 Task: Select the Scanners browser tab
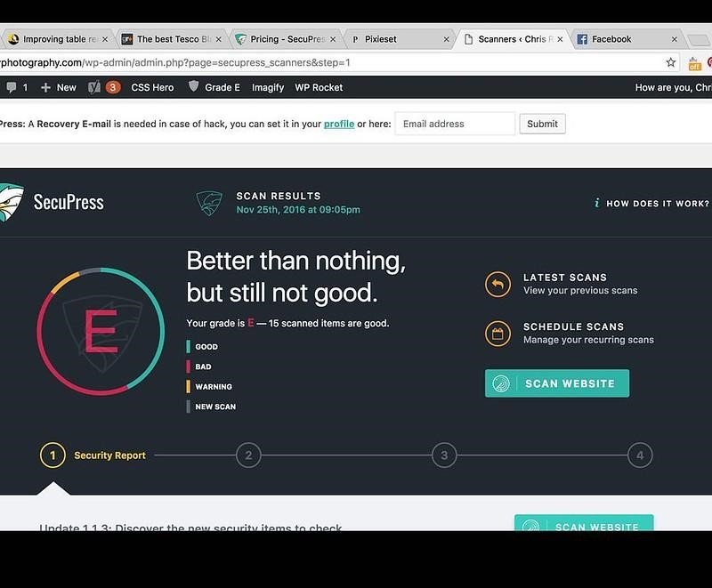click(514, 39)
